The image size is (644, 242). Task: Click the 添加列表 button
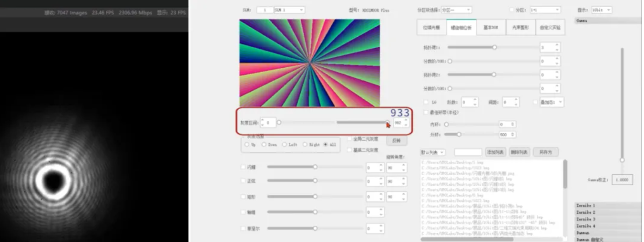(x=495, y=152)
